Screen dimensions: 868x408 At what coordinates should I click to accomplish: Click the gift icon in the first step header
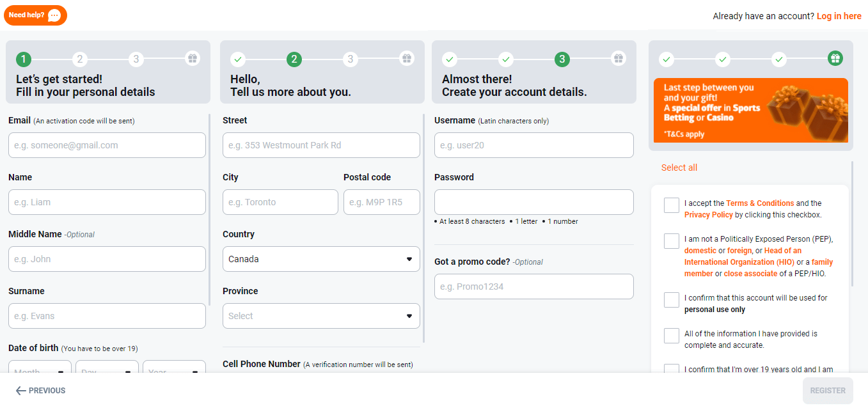point(193,59)
